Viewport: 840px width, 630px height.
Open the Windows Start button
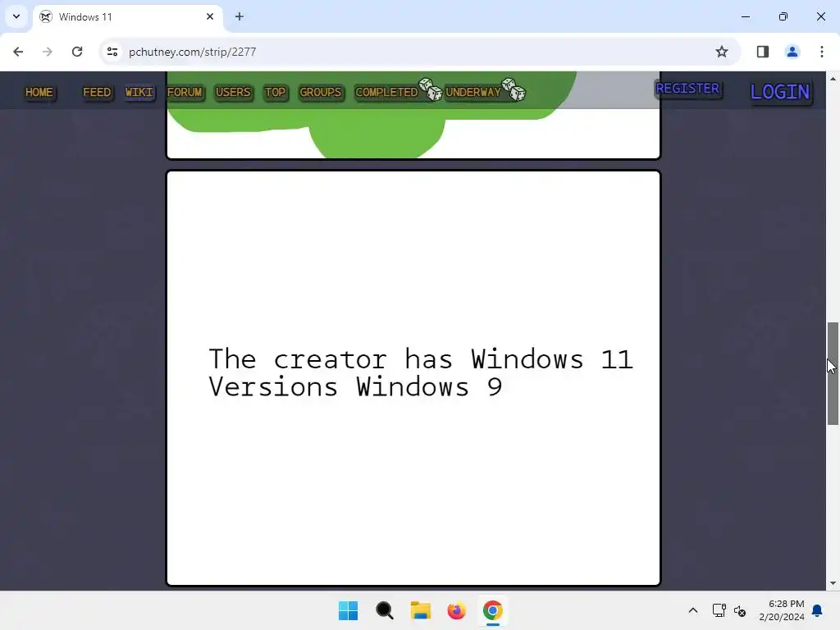(348, 610)
